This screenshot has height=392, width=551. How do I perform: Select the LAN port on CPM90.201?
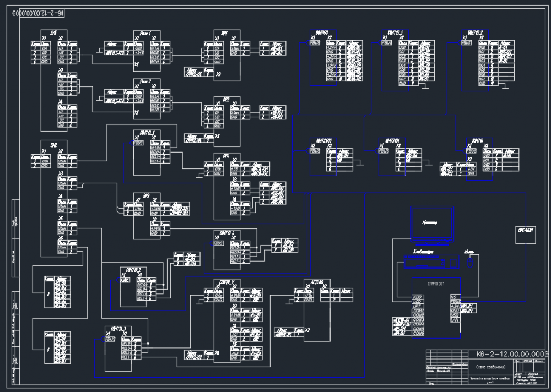455,319
